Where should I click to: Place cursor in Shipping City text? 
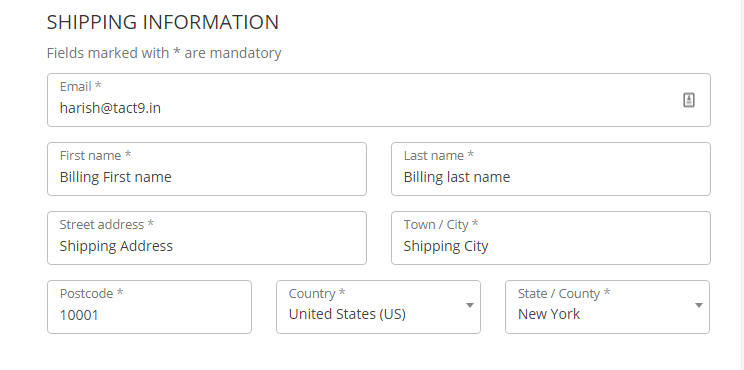446,246
